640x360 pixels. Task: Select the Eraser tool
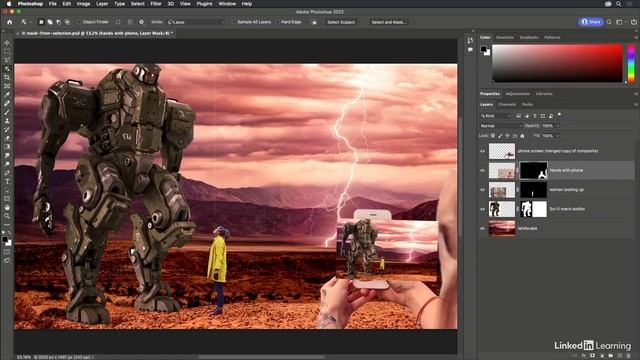[7, 138]
